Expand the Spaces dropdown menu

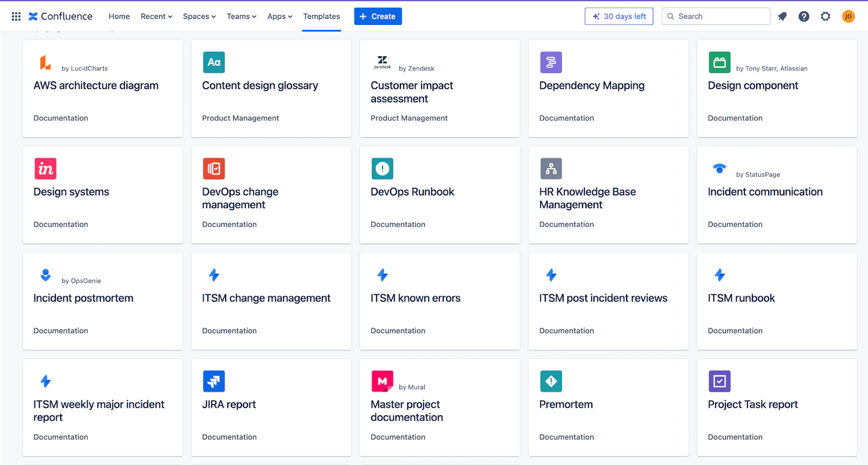(x=199, y=16)
